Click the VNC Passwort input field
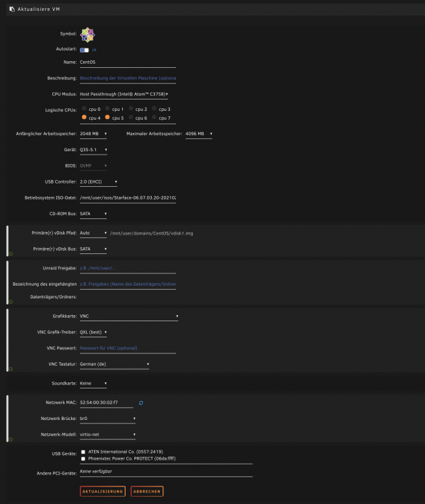The width and height of the screenshot is (425, 504). (128, 348)
